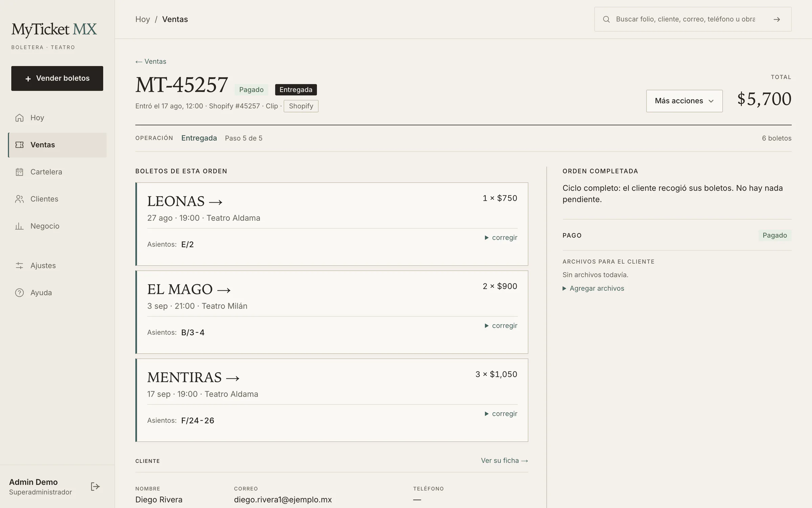Expand corregir for LEONAS seats
The image size is (812, 508).
(501, 237)
